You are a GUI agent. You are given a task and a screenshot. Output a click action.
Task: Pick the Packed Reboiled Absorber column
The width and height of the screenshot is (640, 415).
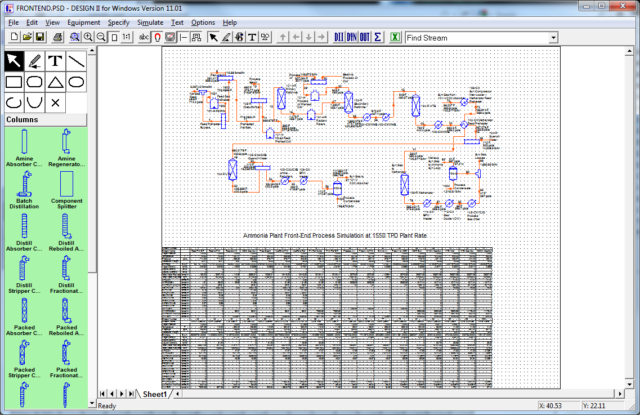66,317
